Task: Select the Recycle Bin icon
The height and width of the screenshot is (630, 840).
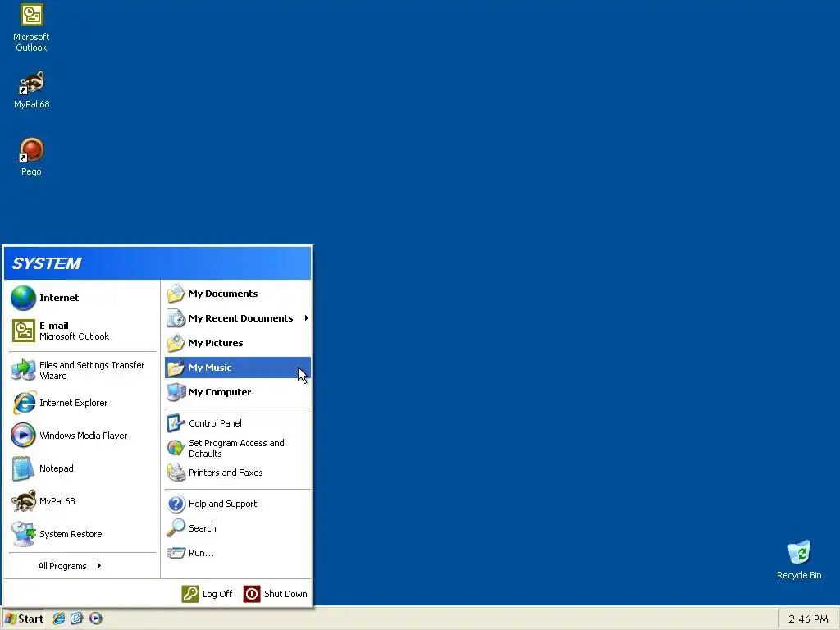Action: (x=799, y=559)
